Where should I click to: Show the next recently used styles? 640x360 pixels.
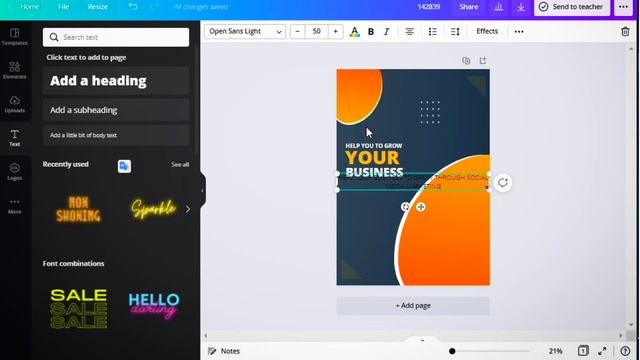(188, 209)
